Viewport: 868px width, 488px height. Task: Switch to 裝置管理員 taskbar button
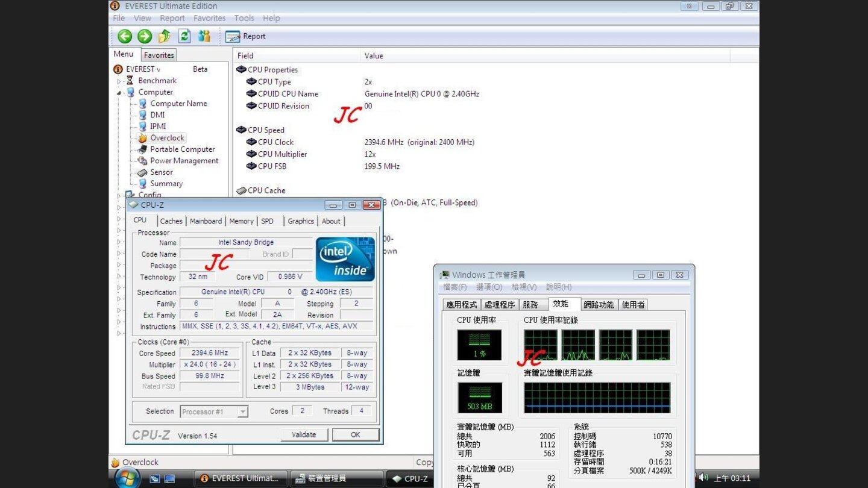pos(336,478)
